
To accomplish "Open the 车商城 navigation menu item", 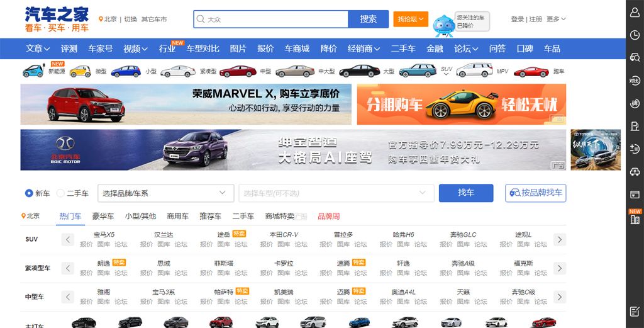I will [297, 48].
